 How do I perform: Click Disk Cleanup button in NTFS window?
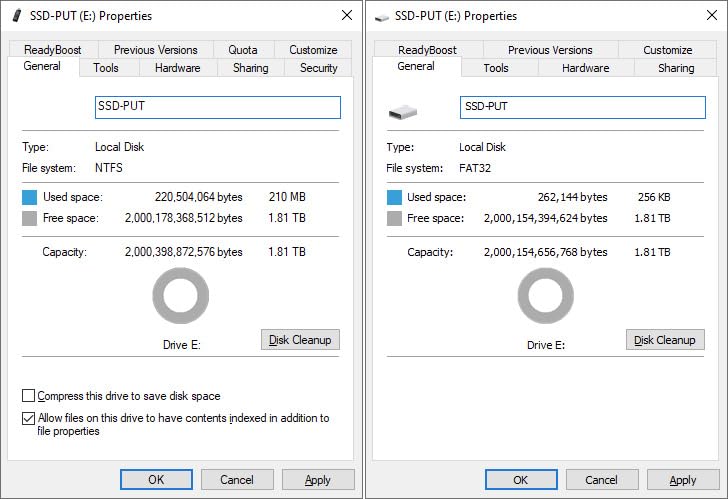coord(300,340)
